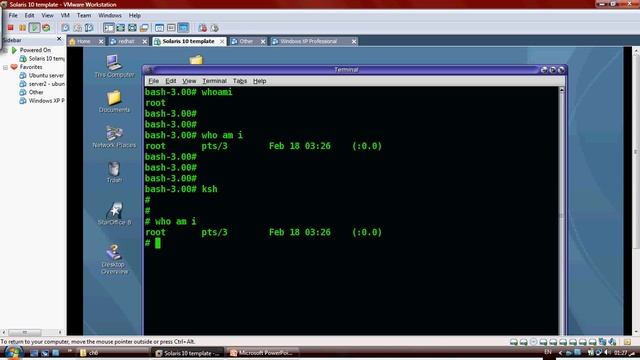Click the green Power On toolbar icon

[34, 28]
